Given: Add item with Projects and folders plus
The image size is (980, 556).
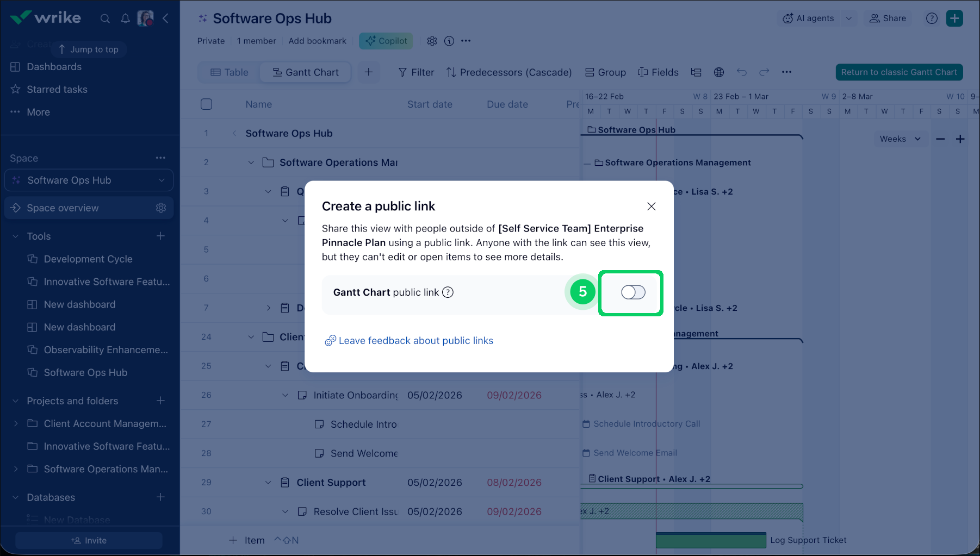Looking at the screenshot, I should (160, 401).
